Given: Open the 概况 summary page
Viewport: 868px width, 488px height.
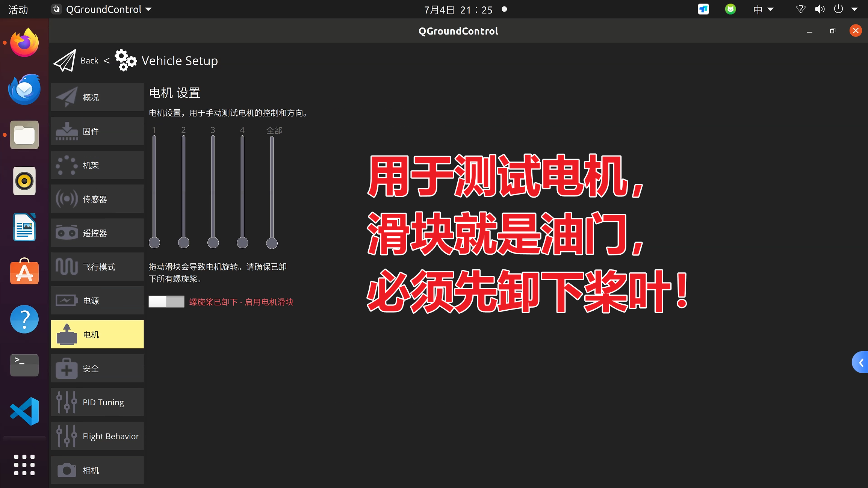Looking at the screenshot, I should tap(97, 97).
